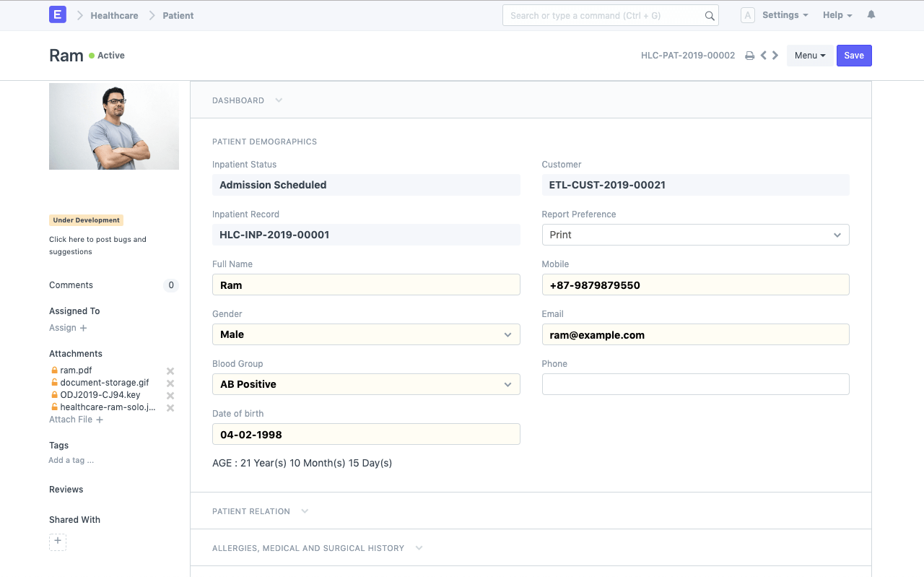Viewport: 924px width, 577px height.
Task: Open the Healthcare breadcrumb link
Action: [114, 15]
